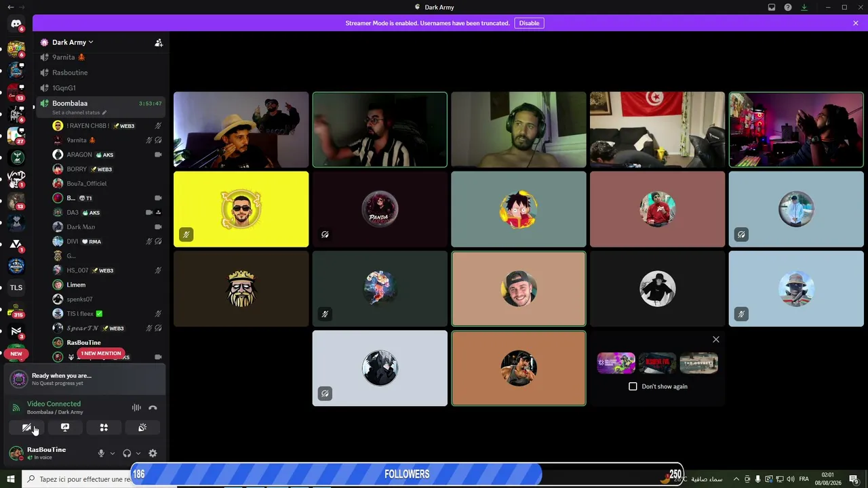Click user BORRY in the voice list

tap(108, 169)
